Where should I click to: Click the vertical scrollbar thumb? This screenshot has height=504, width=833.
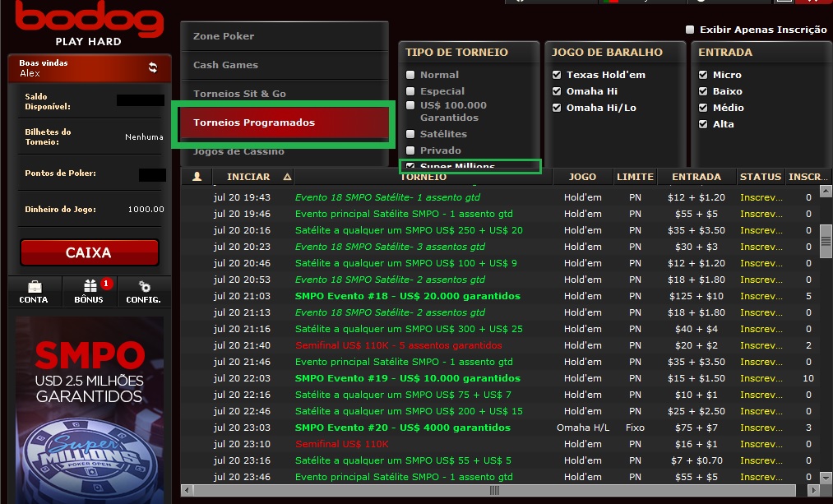pos(826,242)
